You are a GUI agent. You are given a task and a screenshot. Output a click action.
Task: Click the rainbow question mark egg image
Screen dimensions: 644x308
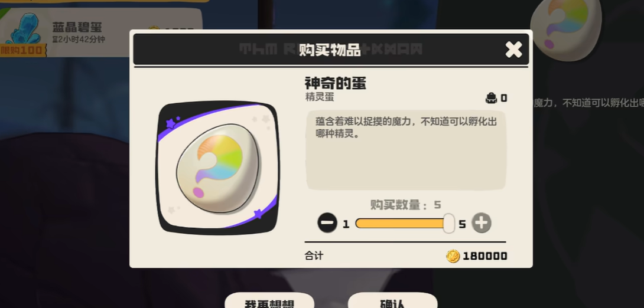point(218,168)
